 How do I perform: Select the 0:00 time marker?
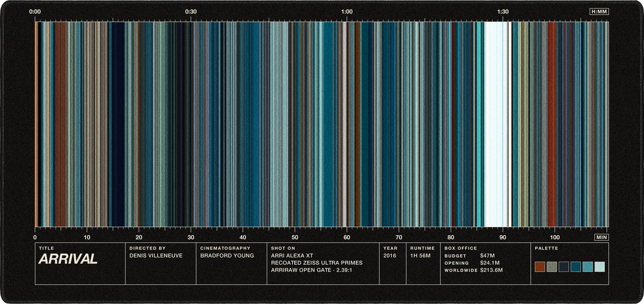[35, 11]
